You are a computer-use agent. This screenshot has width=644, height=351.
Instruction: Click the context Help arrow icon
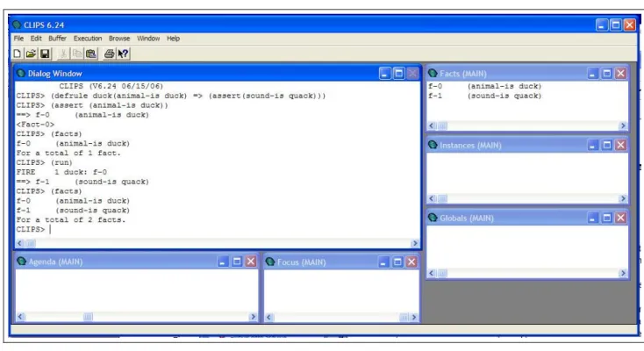tap(123, 54)
